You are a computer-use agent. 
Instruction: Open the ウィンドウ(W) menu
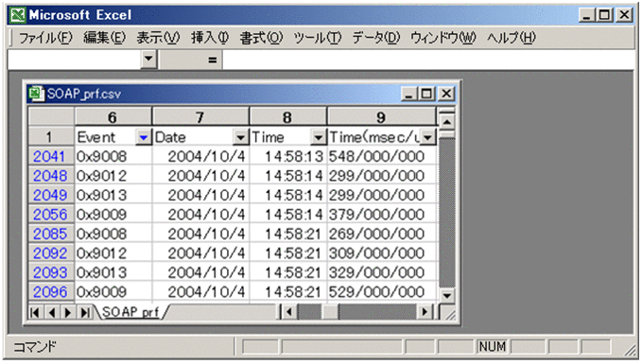[x=443, y=38]
